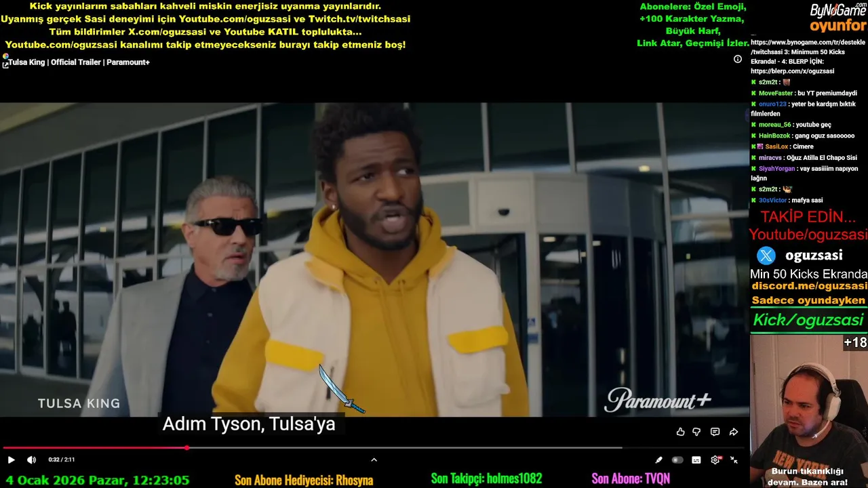Click Son Takipçi: holmes1082 text
Image resolution: width=868 pixels, height=488 pixels.
pyautogui.click(x=486, y=479)
